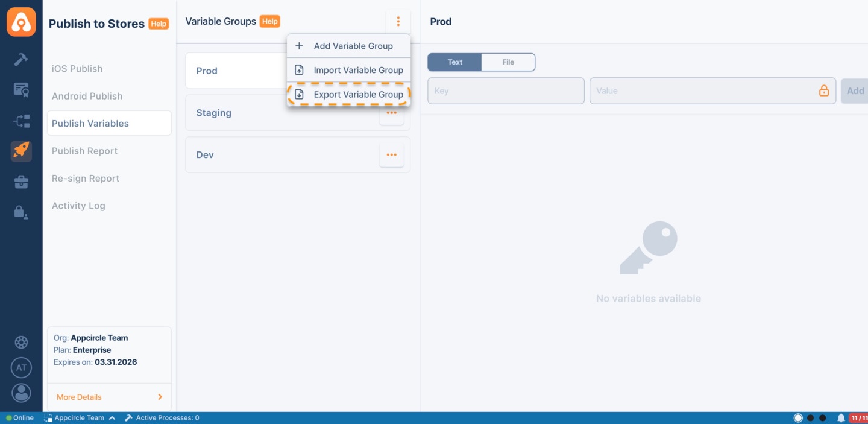Click the More Details link
Viewport: 868px width, 424px height.
78,397
